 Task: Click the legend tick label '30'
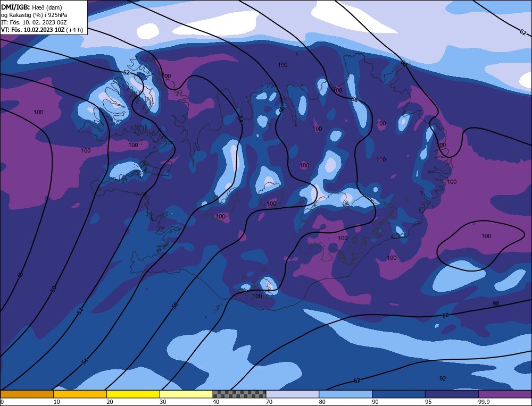[x=163, y=402]
